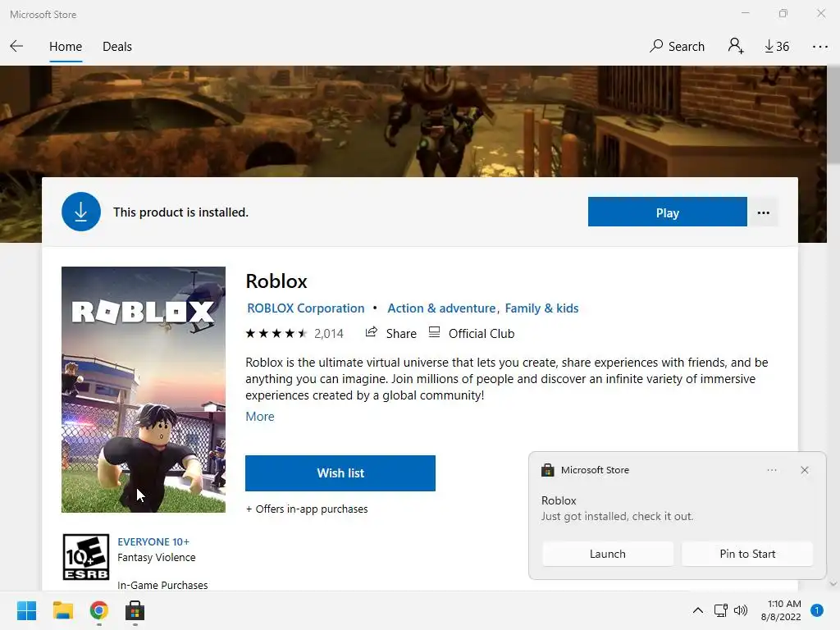Screen dimensions: 840x630
Task: Pin Roblox to Start from notification
Action: point(747,554)
